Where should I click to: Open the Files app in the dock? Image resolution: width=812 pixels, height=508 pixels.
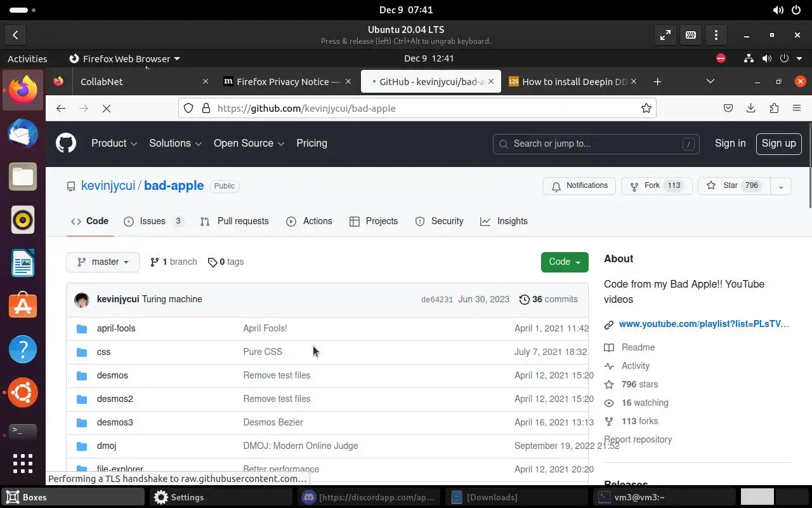(x=23, y=177)
